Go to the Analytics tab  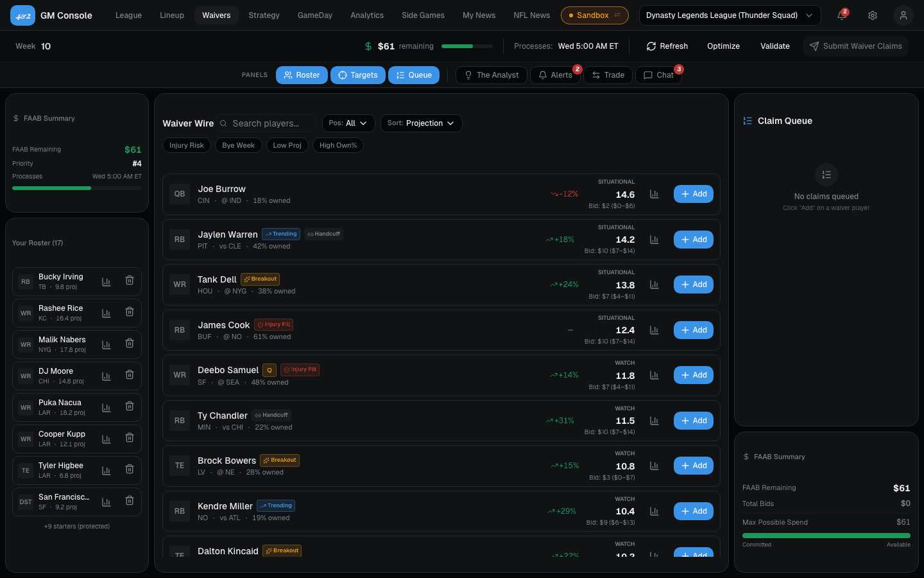pyautogui.click(x=367, y=15)
